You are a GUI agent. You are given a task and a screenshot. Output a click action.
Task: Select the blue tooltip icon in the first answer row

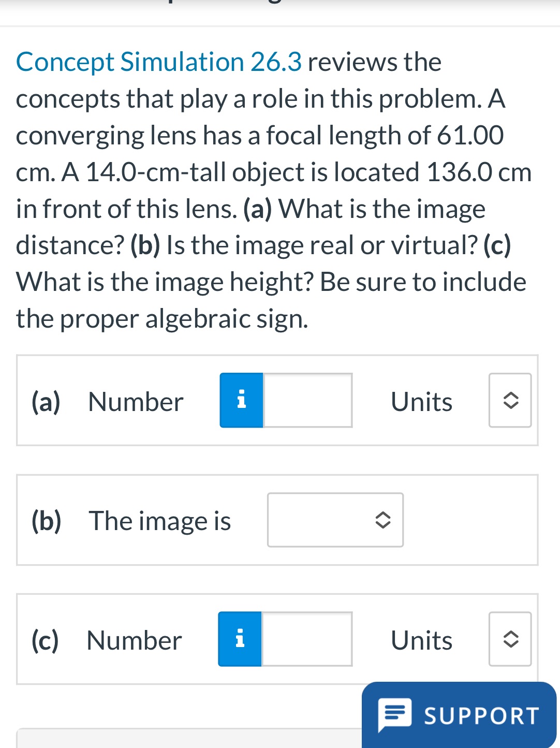241,400
